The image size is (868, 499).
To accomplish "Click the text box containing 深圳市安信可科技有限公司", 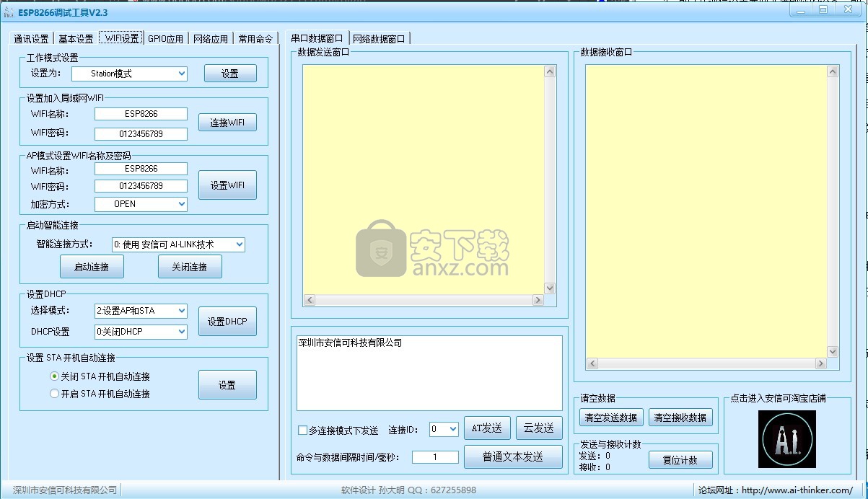I will pyautogui.click(x=429, y=373).
